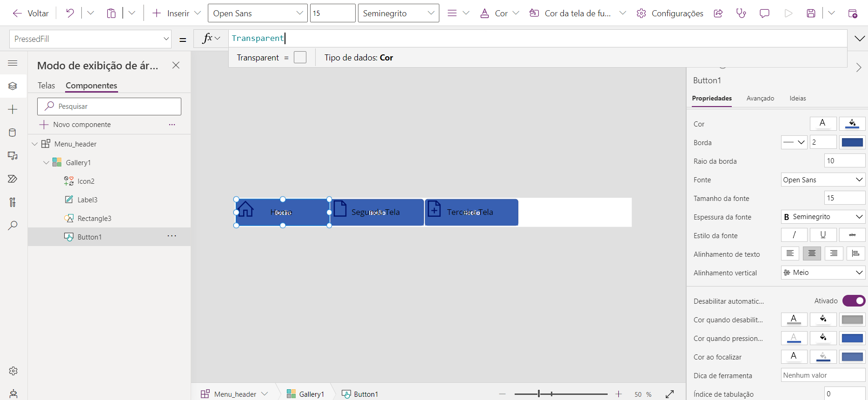Open the Comments icon
Viewport: 868px width, 400px height.
click(x=764, y=13)
